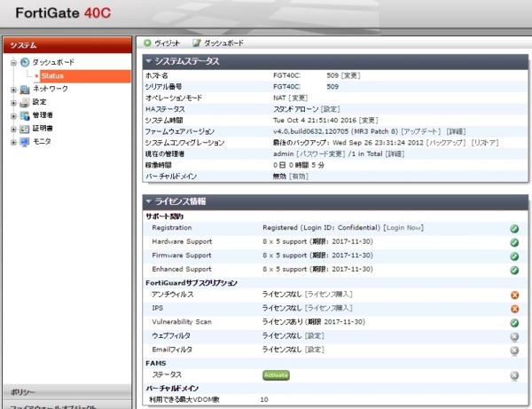Open the ファイアウォールオブジェクト section

[x=66, y=405]
